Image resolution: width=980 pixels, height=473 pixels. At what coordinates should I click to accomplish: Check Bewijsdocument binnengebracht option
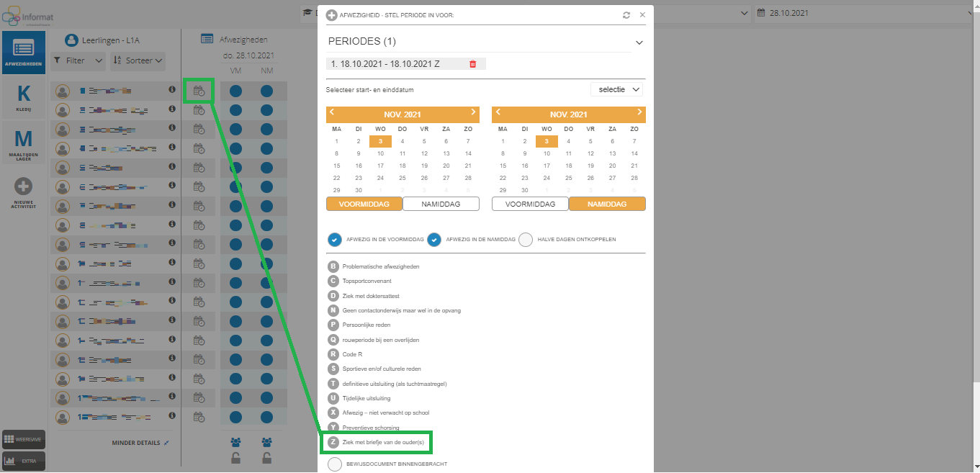335,464
